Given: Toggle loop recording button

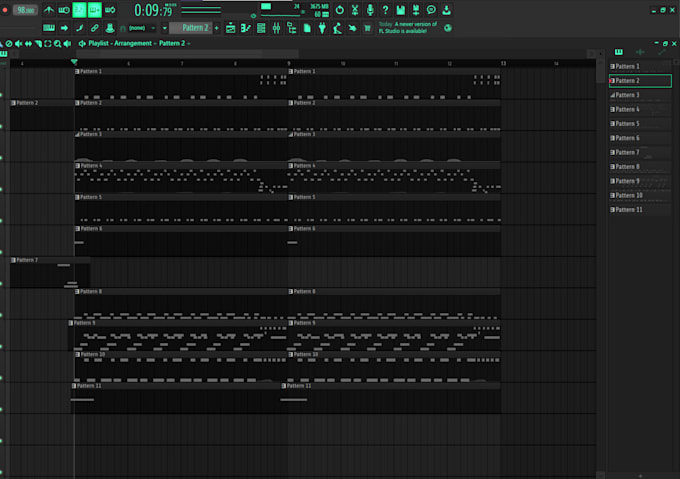Looking at the screenshot, I should (x=110, y=10).
